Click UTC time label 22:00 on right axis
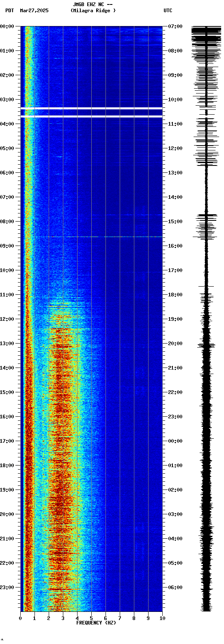Viewport: 224px width, 644px height. pyautogui.click(x=175, y=392)
